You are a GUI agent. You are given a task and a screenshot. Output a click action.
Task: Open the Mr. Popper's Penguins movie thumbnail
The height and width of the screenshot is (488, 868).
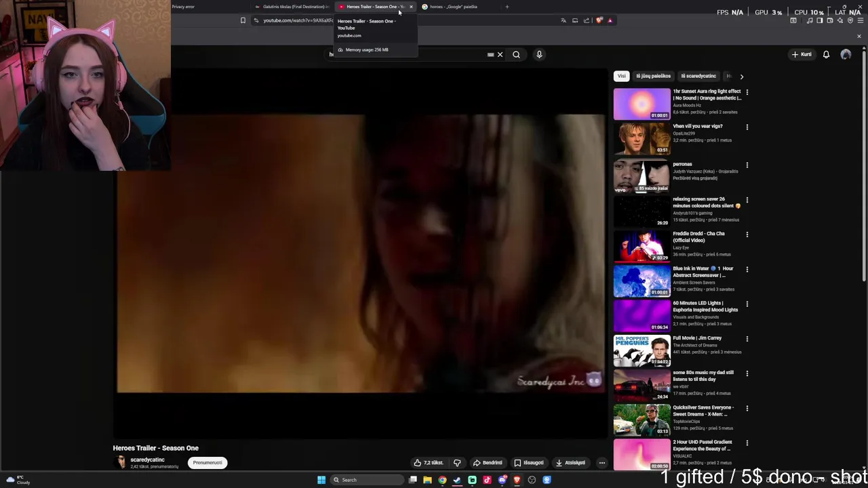[x=642, y=350]
